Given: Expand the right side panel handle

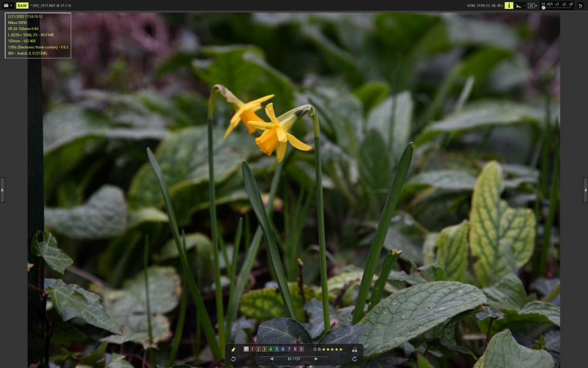Looking at the screenshot, I should pos(586,190).
